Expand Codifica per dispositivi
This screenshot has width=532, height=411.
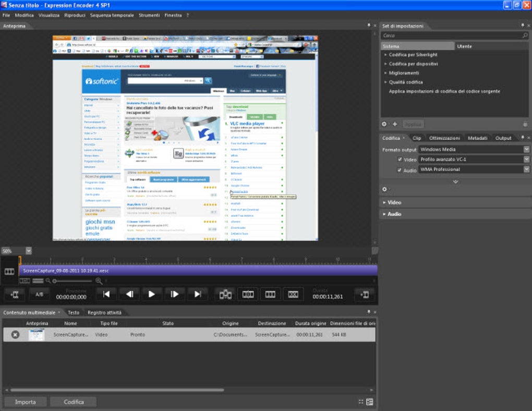pos(385,64)
